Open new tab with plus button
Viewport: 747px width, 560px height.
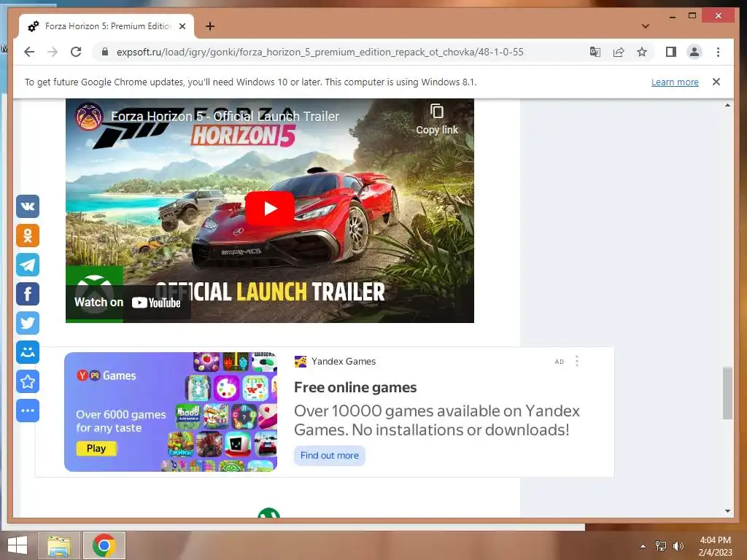(x=210, y=26)
